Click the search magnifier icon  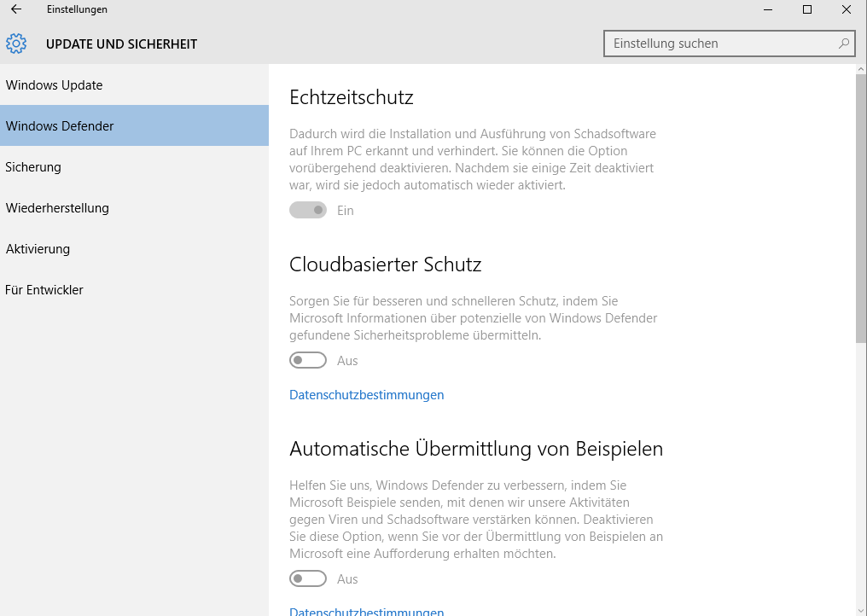844,44
